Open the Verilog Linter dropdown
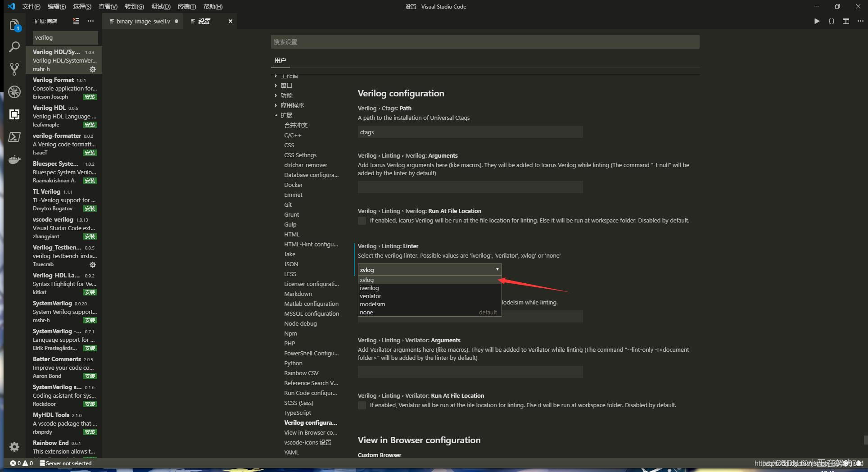The image size is (868, 472). (x=429, y=269)
